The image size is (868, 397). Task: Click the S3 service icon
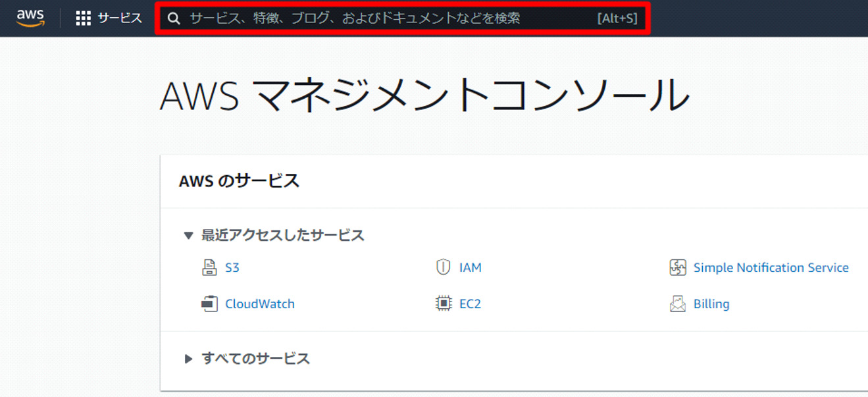pos(209,268)
